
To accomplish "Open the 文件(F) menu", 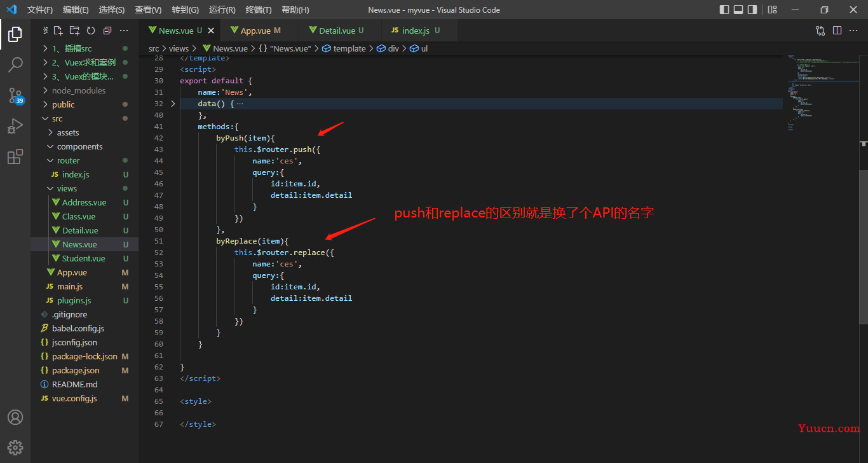I will [x=40, y=10].
